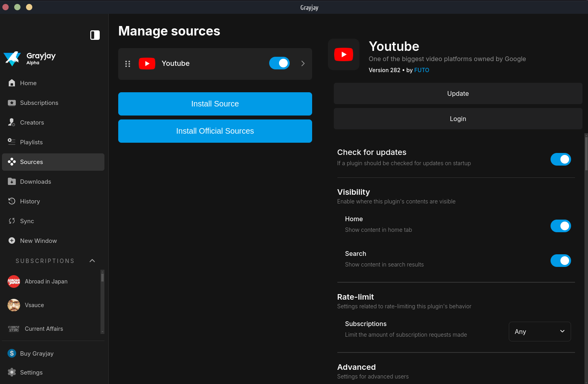Expand Youtube source details chevron
The width and height of the screenshot is (588, 384).
[x=303, y=63]
